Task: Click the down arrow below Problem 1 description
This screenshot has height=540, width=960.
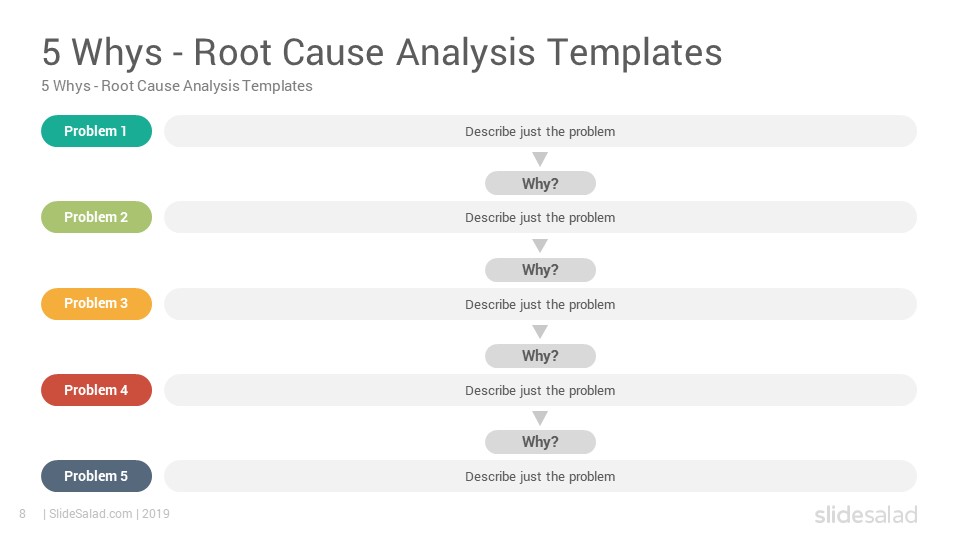Action: (540, 159)
